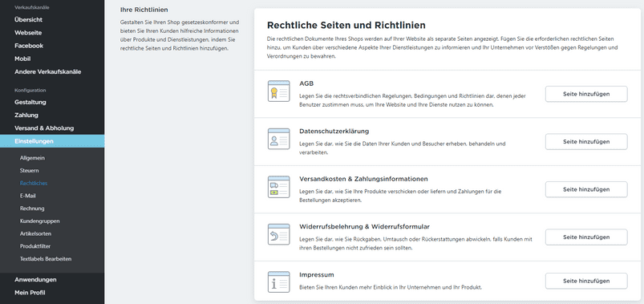Add a page for Impressum
Image resolution: width=644 pixels, height=304 pixels.
pos(586,281)
